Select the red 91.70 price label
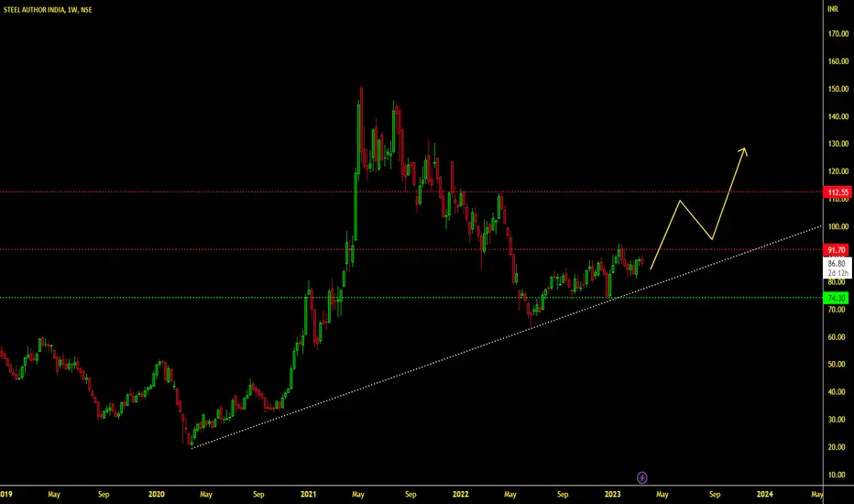The height and width of the screenshot is (504, 854). point(836,250)
